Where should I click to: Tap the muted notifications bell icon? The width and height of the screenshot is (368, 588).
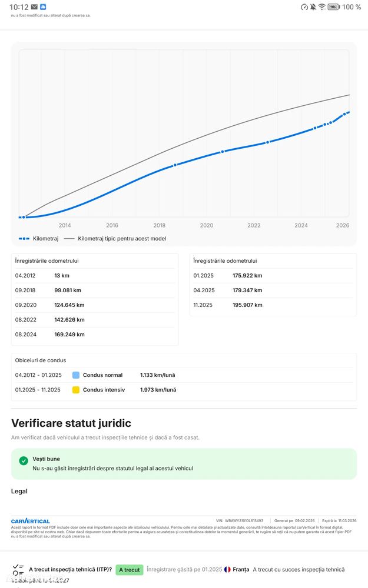tap(313, 7)
